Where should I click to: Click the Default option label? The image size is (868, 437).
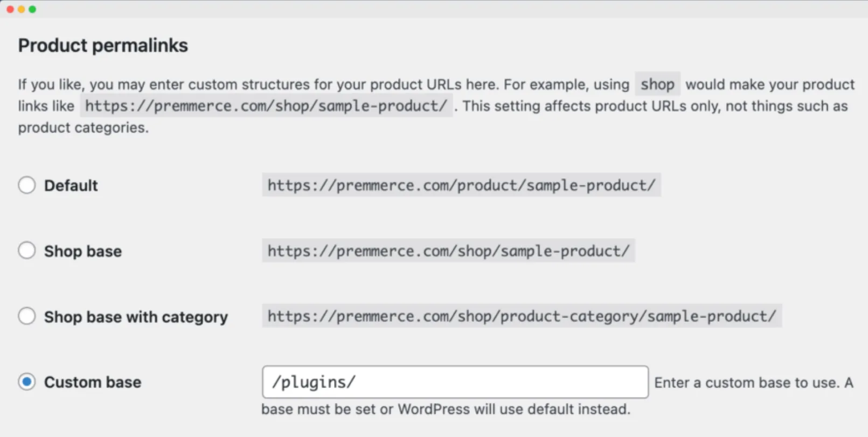pos(71,186)
